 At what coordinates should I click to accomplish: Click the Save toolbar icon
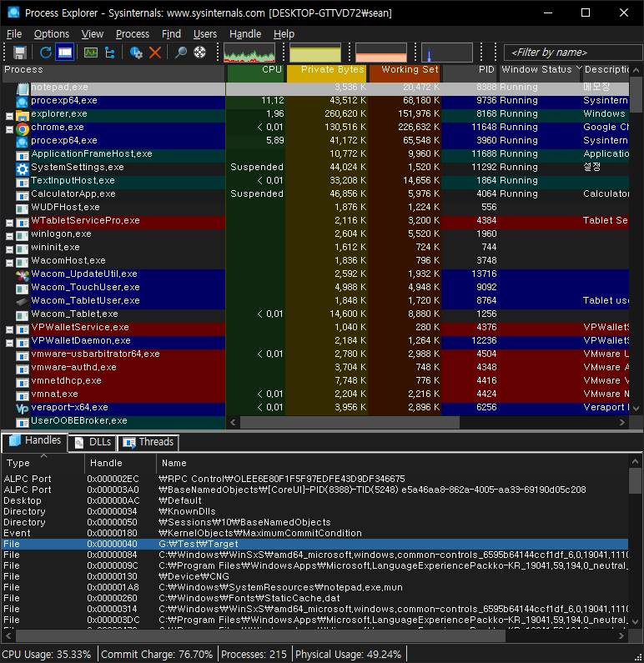[19, 53]
